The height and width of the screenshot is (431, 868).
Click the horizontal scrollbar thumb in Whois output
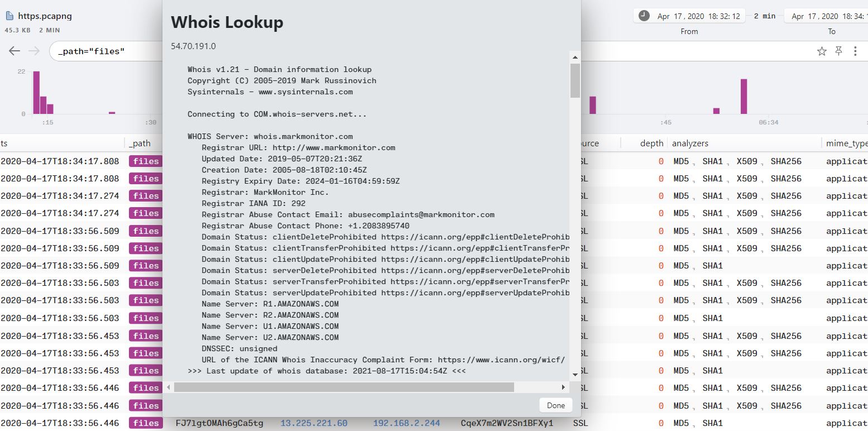pos(344,387)
